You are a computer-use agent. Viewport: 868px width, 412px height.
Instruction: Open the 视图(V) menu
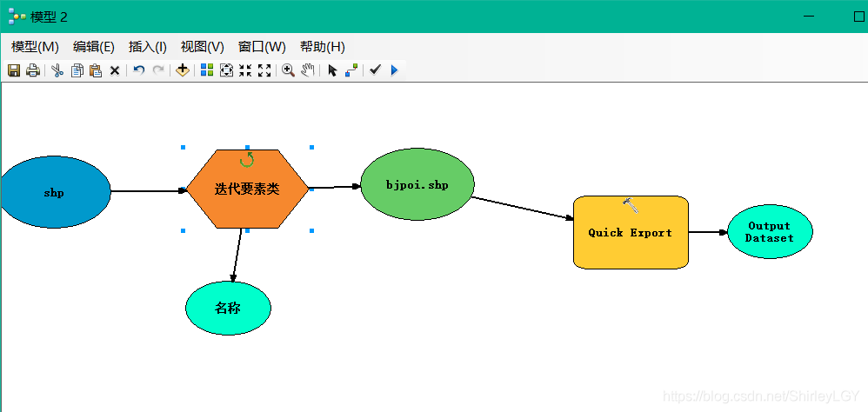click(202, 47)
